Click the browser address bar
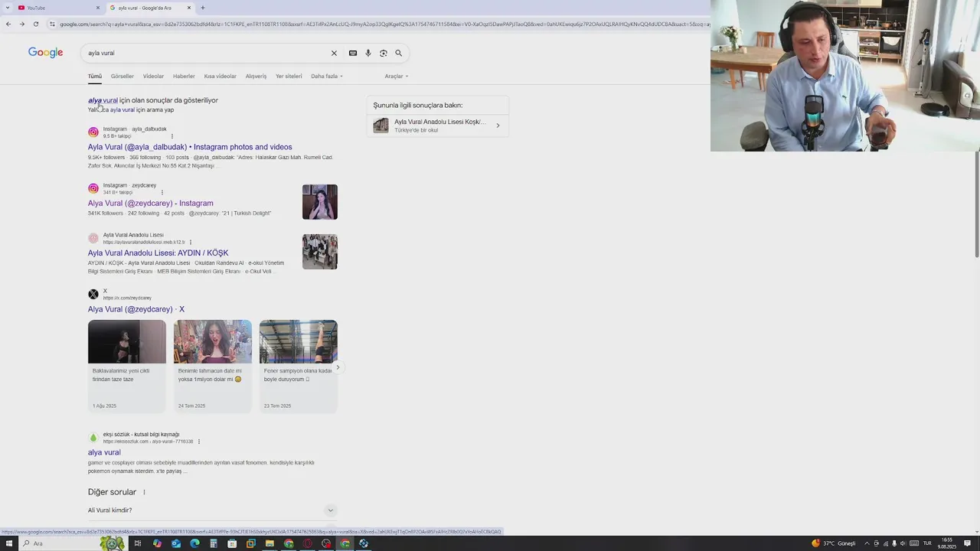This screenshot has height=551, width=980. [x=383, y=24]
